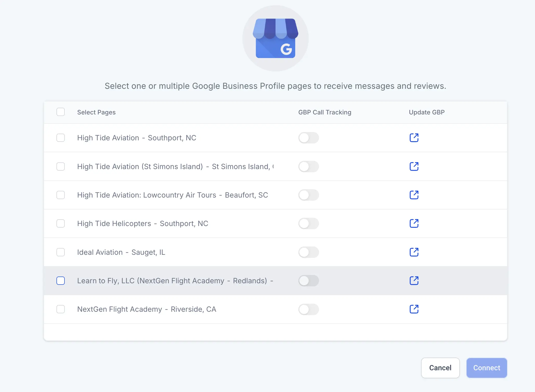Click the Cancel button
This screenshot has width=535, height=392.
pyautogui.click(x=440, y=368)
